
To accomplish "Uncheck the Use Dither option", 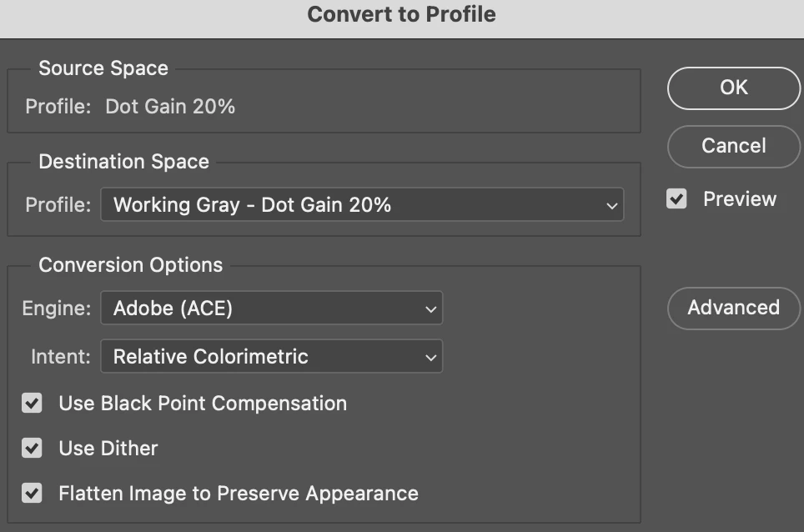I will [33, 449].
